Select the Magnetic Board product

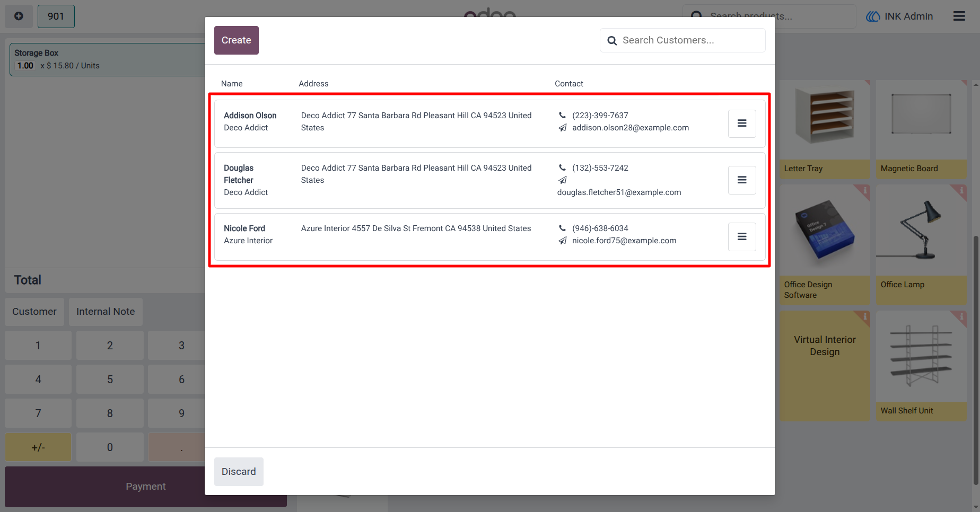click(921, 129)
